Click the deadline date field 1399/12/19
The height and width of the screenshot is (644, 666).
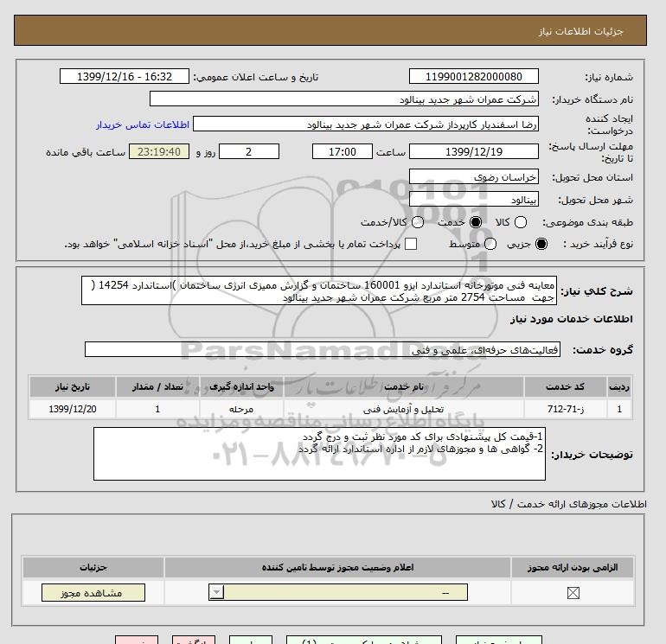(474, 151)
